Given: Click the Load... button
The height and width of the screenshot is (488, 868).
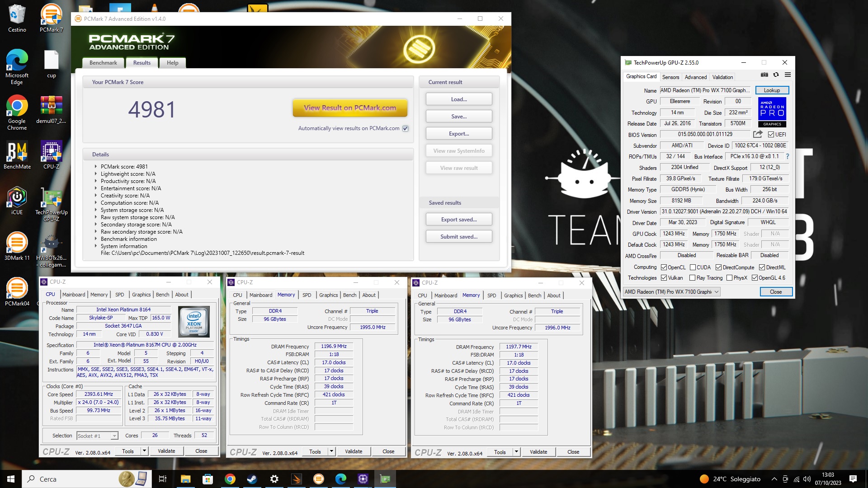Looking at the screenshot, I should coord(459,99).
